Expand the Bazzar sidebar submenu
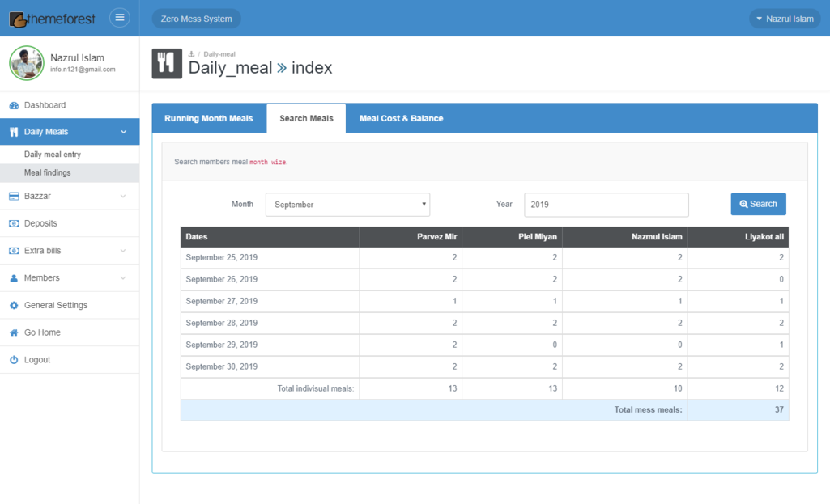 pos(123,197)
